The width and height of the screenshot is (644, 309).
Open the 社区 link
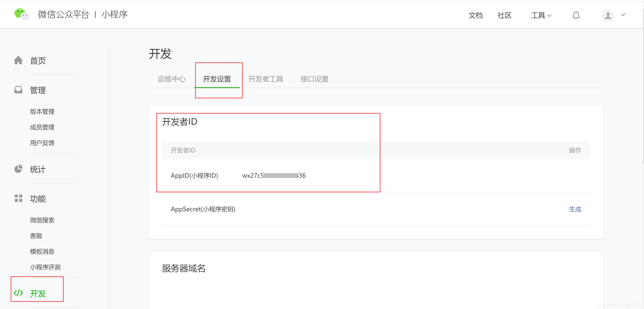pos(504,15)
